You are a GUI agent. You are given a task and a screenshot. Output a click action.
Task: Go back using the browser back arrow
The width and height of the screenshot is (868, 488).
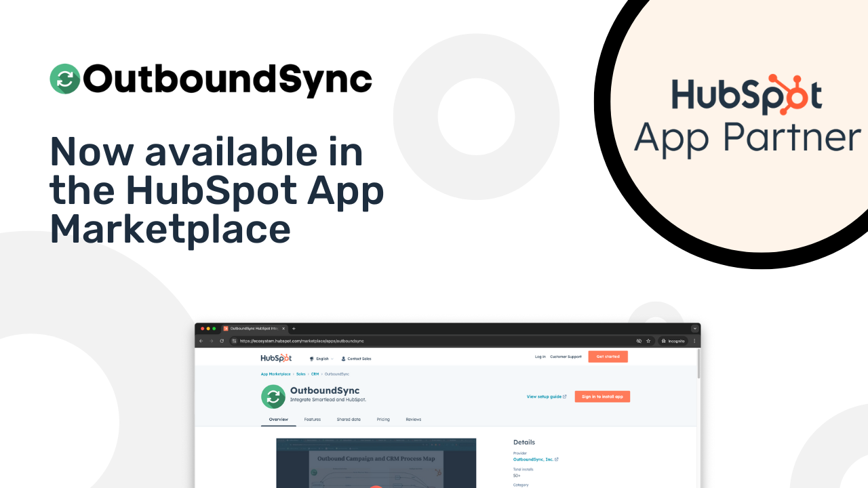201,340
